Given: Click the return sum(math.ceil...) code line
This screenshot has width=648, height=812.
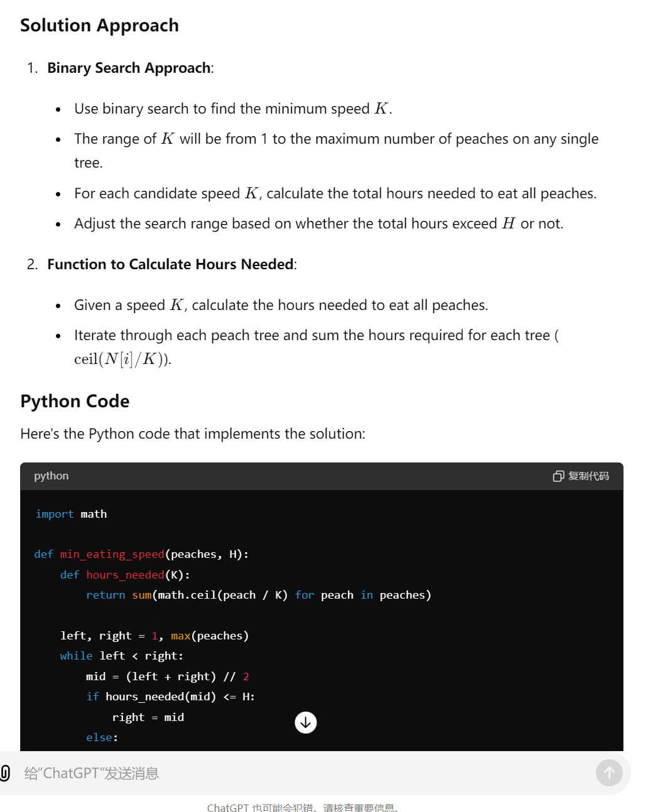Looking at the screenshot, I should [x=259, y=595].
